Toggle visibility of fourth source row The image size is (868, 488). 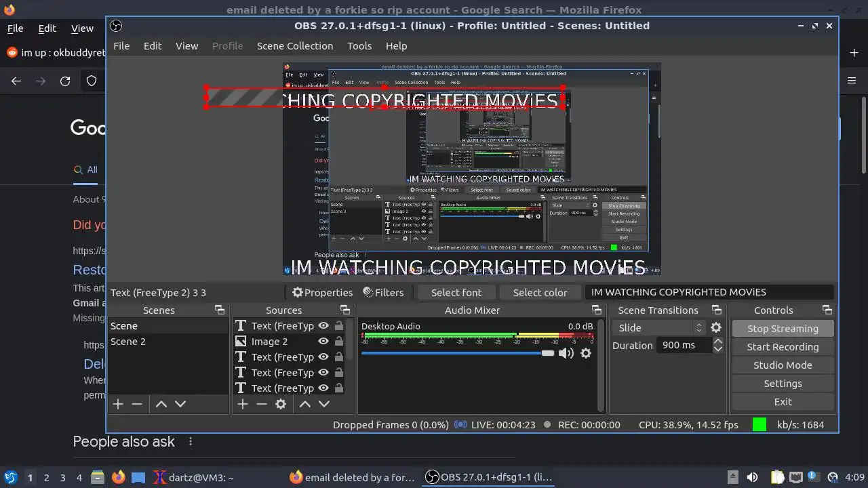[x=323, y=373]
